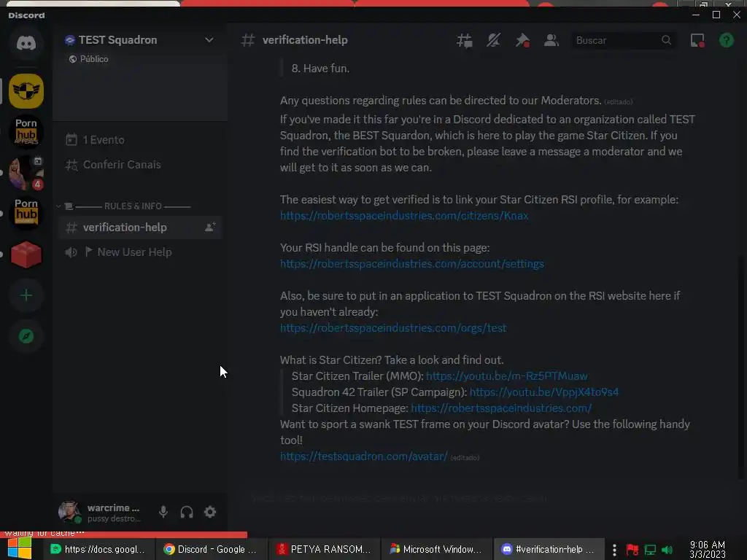Open the threads icon in channel header
This screenshot has height=560, width=747.
click(465, 41)
